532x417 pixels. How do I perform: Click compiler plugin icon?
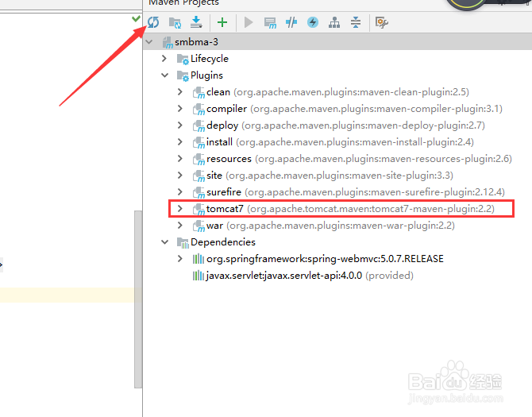point(199,110)
